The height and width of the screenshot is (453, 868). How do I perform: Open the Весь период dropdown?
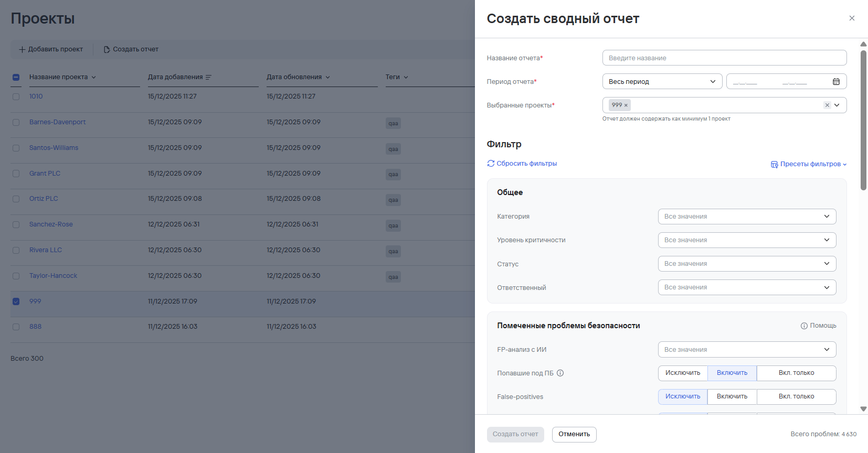662,82
